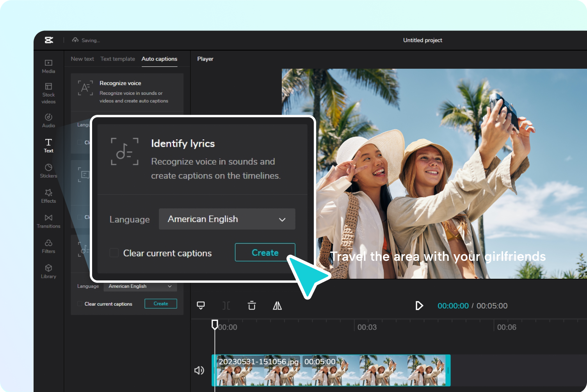Image resolution: width=587 pixels, height=392 pixels.
Task: Open the CapCut logo menu
Action: point(49,40)
